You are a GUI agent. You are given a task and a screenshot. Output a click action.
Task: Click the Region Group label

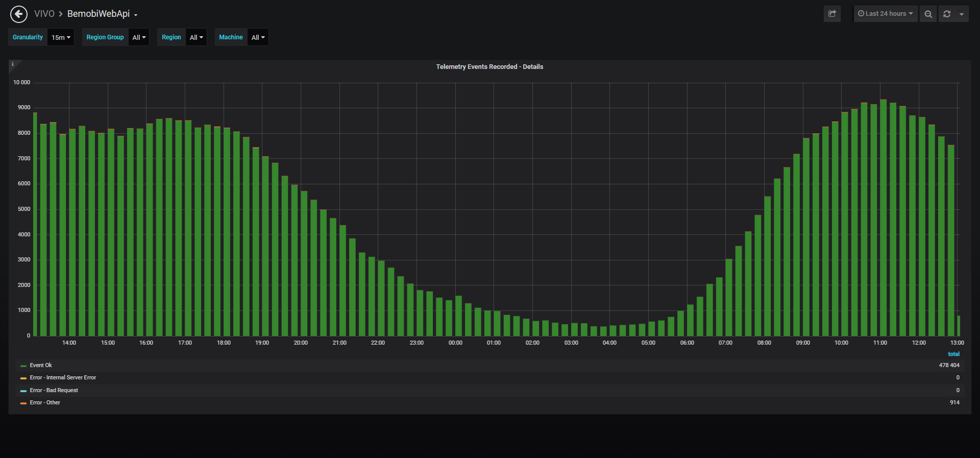click(x=105, y=37)
